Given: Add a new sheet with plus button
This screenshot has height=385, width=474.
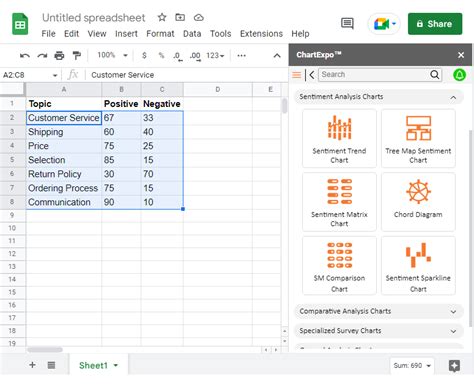Looking at the screenshot, I should pos(32,365).
